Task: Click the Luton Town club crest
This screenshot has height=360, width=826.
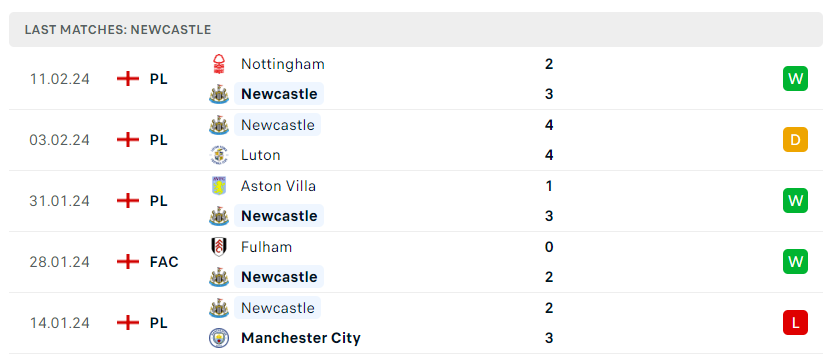Action: point(219,155)
